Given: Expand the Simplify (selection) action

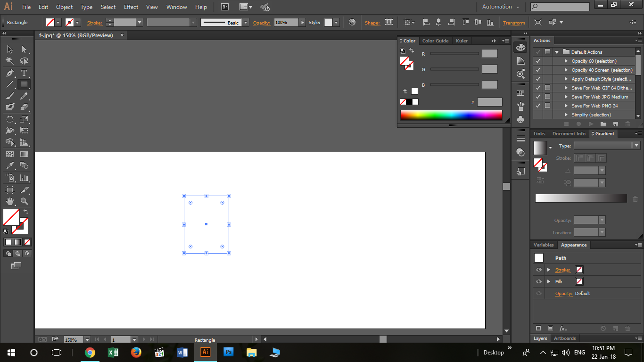Looking at the screenshot, I should [x=566, y=115].
